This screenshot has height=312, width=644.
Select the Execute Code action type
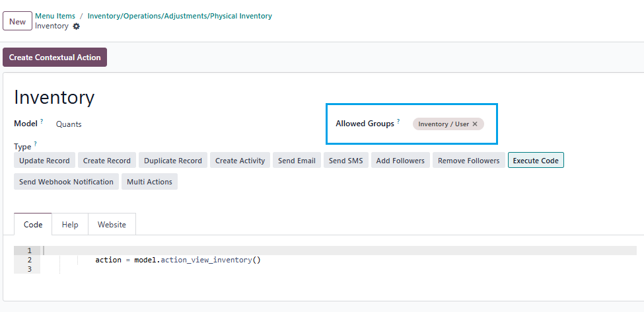click(x=536, y=161)
